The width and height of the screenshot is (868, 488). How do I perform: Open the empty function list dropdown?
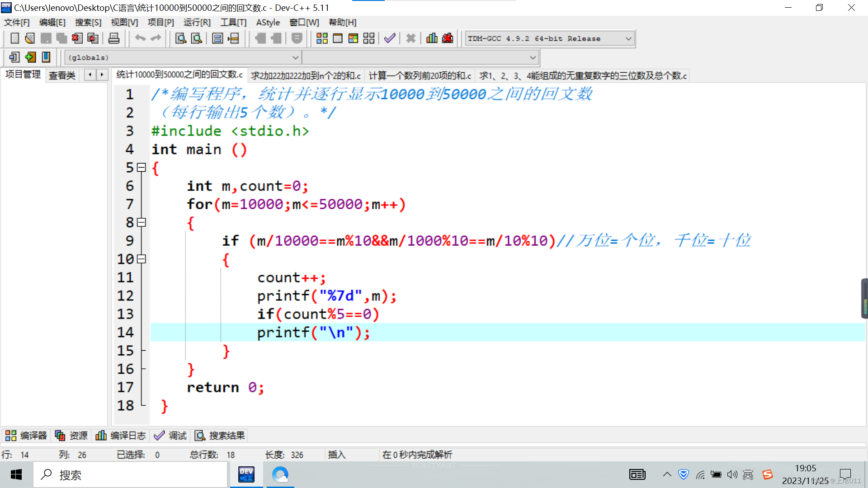[x=533, y=57]
